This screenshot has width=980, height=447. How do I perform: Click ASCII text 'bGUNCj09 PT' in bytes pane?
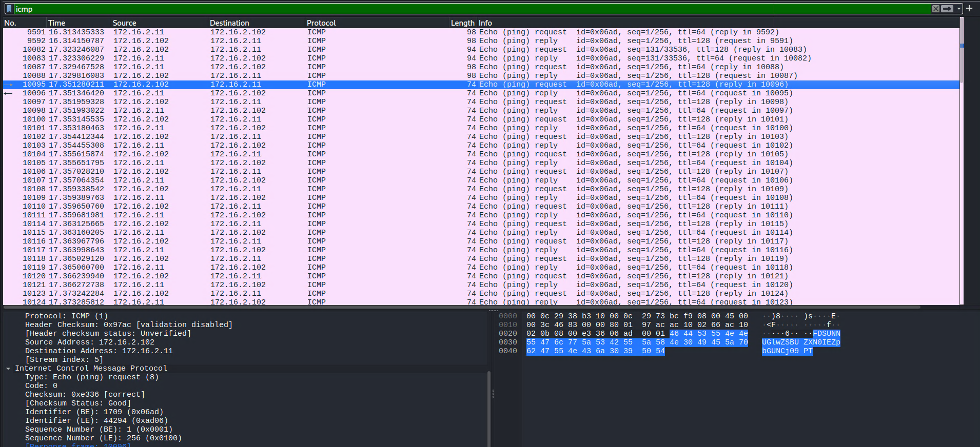787,351
